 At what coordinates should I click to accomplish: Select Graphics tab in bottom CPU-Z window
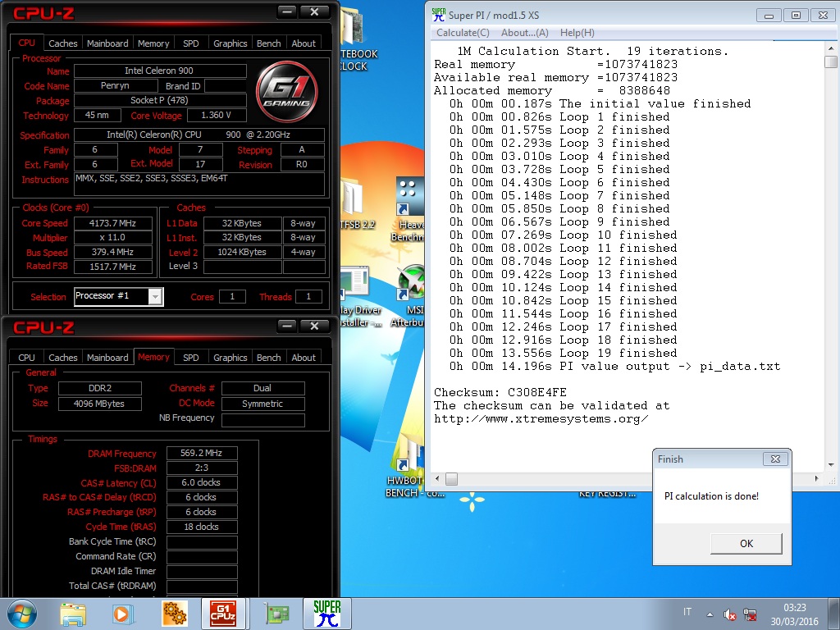230,358
